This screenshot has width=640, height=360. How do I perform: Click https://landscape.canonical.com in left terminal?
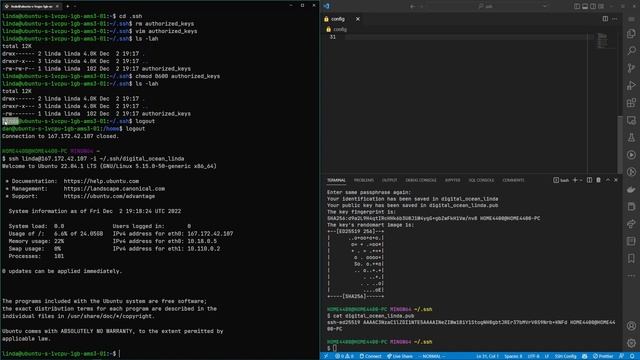point(114,189)
